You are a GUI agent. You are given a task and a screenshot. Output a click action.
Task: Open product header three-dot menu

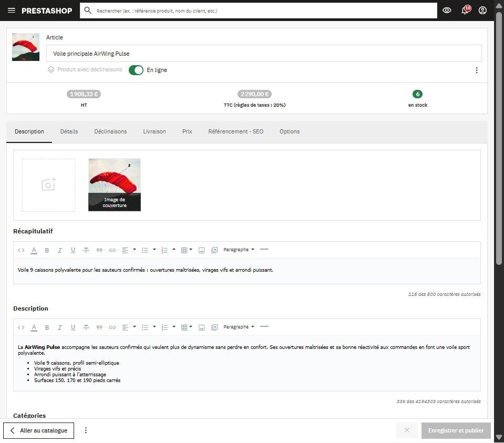[x=477, y=70]
